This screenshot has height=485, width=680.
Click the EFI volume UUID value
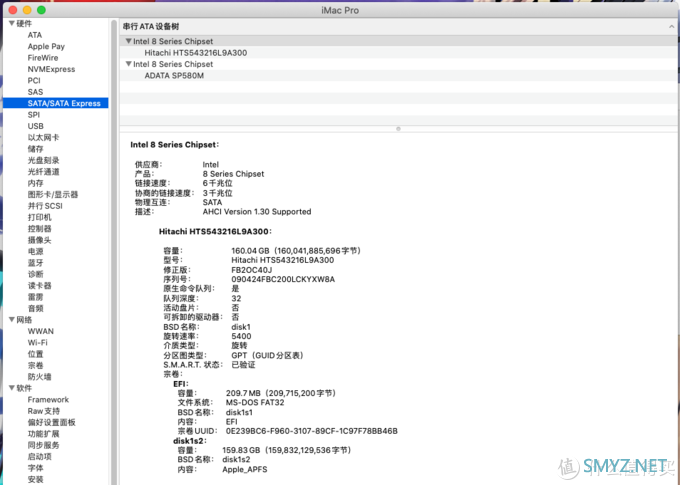click(x=311, y=431)
